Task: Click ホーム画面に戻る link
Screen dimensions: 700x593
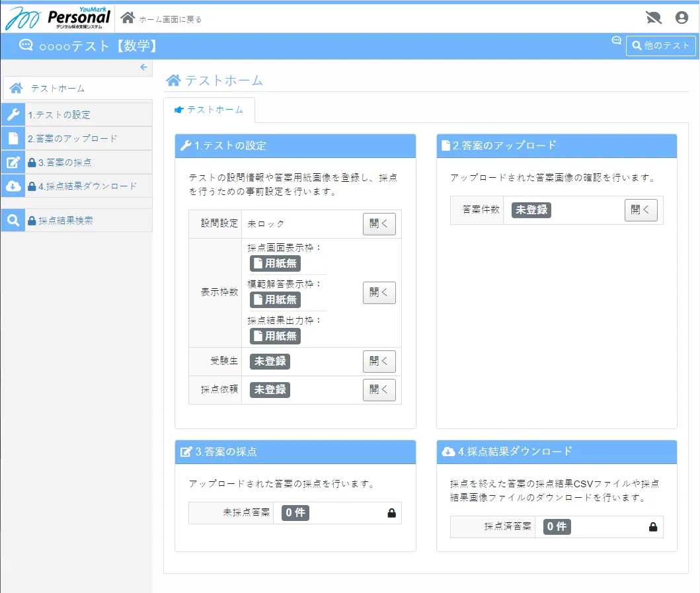Action: tap(170, 19)
